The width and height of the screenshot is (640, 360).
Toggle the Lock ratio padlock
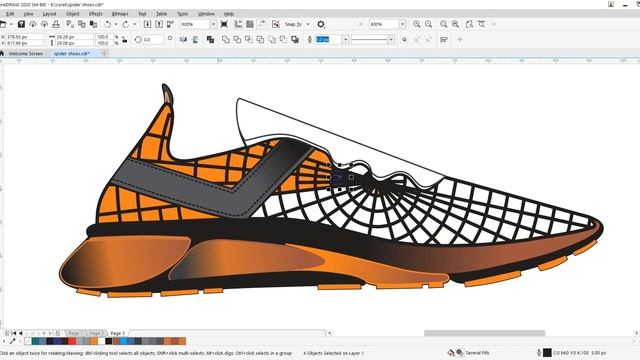coord(124,40)
